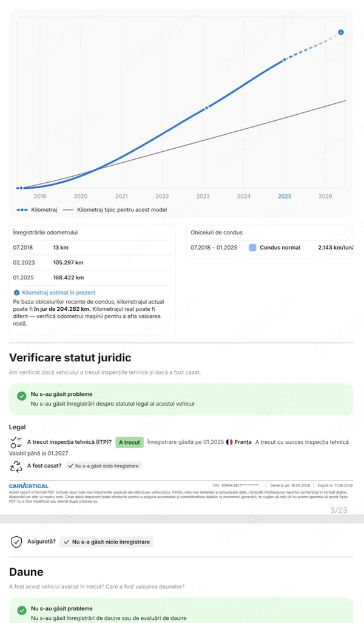Click the green checkmark in legal status banner

click(x=21, y=396)
